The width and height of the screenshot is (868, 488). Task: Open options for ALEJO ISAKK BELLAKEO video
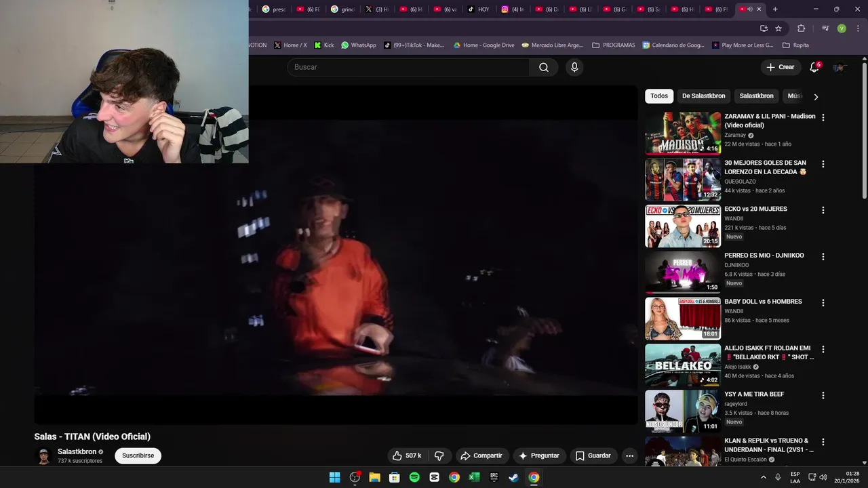[823, 350]
